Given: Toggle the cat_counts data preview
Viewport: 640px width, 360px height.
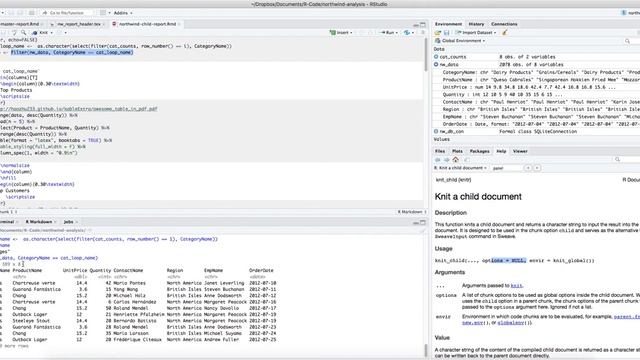Looking at the screenshot, I should 436,57.
